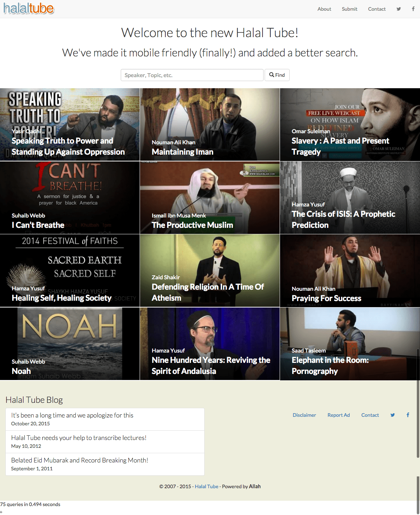
Task: Open Healing Self, Healing Society video
Action: [x=70, y=270]
